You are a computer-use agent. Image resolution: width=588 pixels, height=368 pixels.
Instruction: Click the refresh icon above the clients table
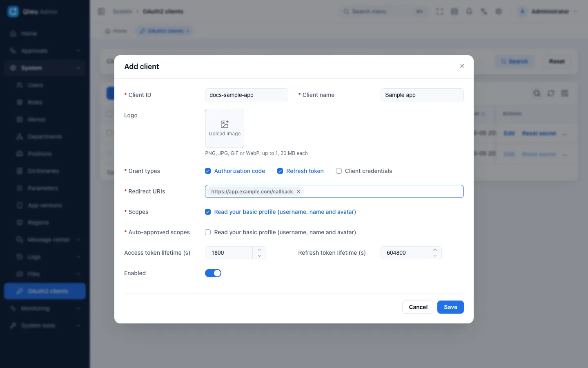(x=551, y=93)
